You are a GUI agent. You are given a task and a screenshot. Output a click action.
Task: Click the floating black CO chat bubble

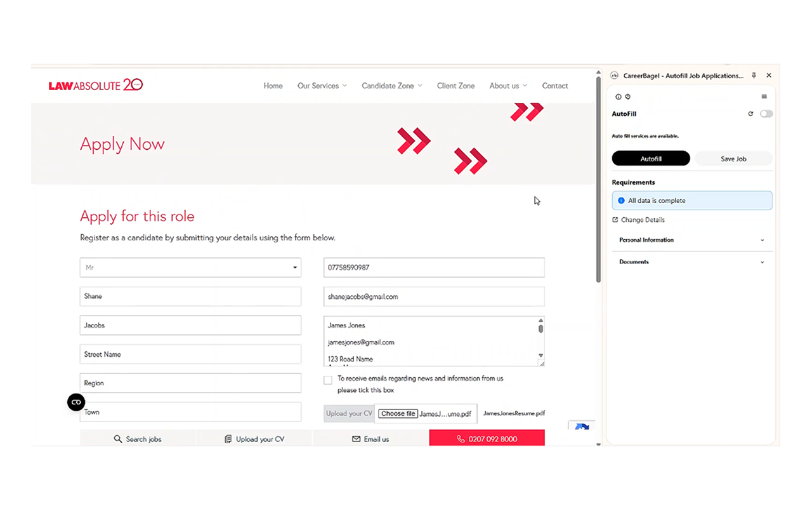[76, 402]
